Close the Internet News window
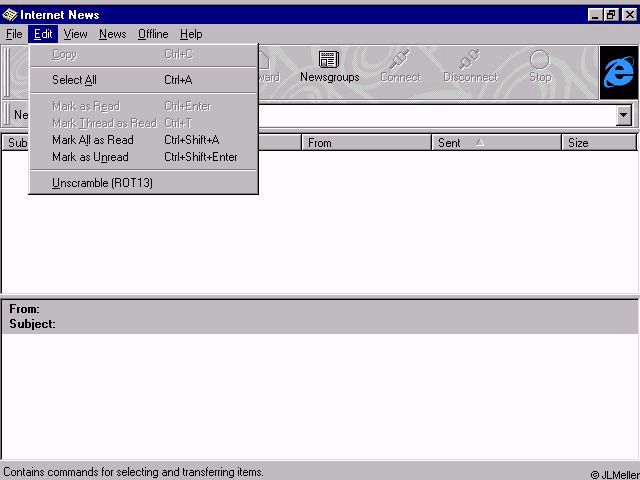The width and height of the screenshot is (640, 480). [629, 15]
